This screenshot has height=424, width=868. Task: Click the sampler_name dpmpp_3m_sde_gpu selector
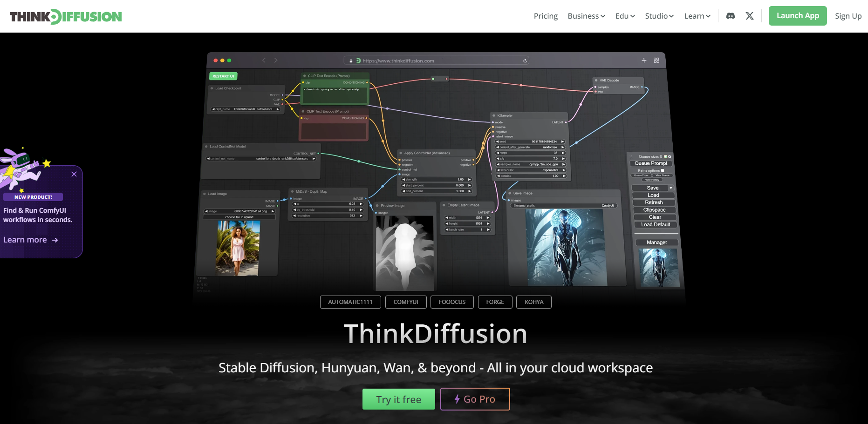point(531,164)
